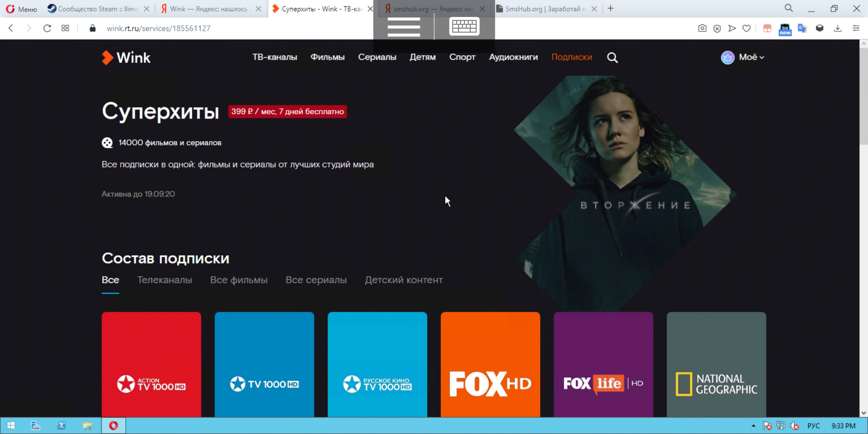The width and height of the screenshot is (868, 434).
Task: Click the snapshot camera icon
Action: pos(702,28)
